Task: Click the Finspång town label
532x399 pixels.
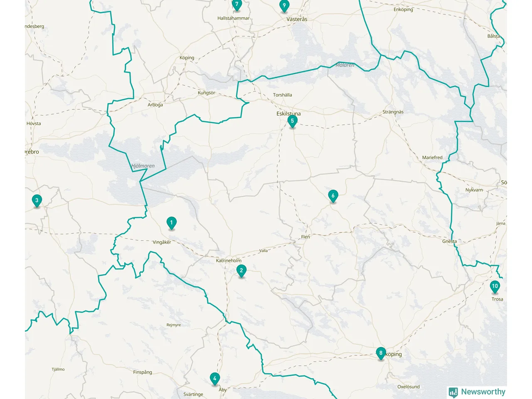Action: [x=143, y=372]
